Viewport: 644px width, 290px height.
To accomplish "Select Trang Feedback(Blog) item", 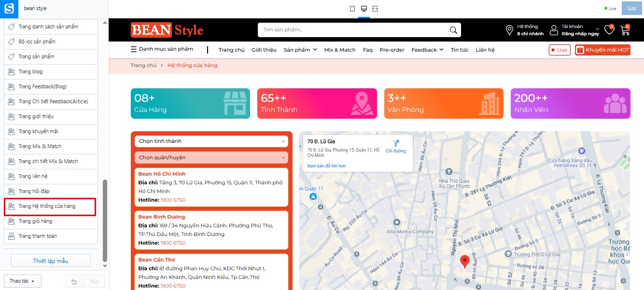I will 51,86.
